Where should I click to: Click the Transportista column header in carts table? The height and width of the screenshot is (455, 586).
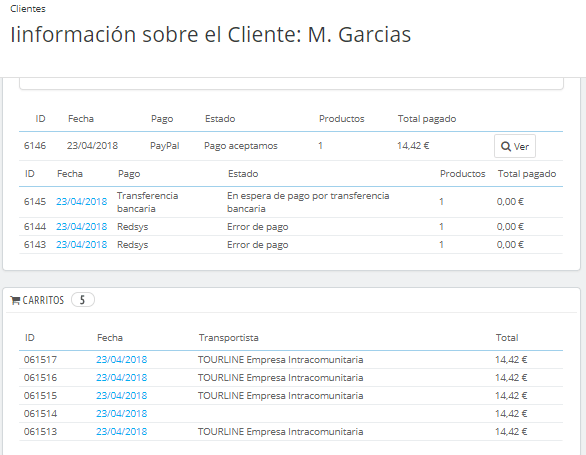coord(228,338)
